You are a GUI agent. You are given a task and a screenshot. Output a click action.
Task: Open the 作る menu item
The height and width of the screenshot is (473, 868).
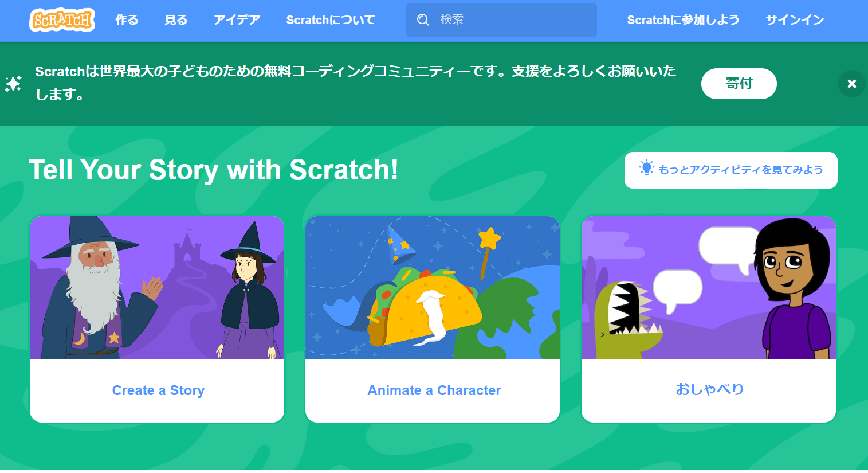(127, 20)
